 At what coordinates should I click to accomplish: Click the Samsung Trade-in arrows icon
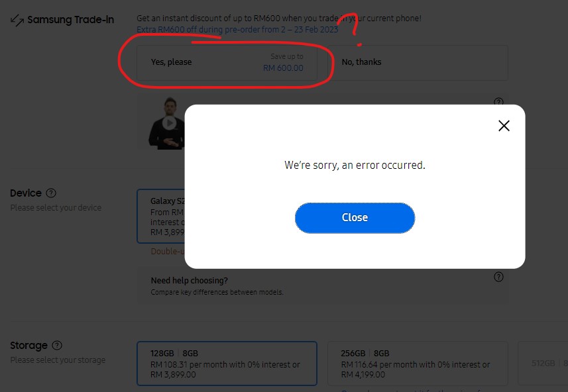point(17,20)
